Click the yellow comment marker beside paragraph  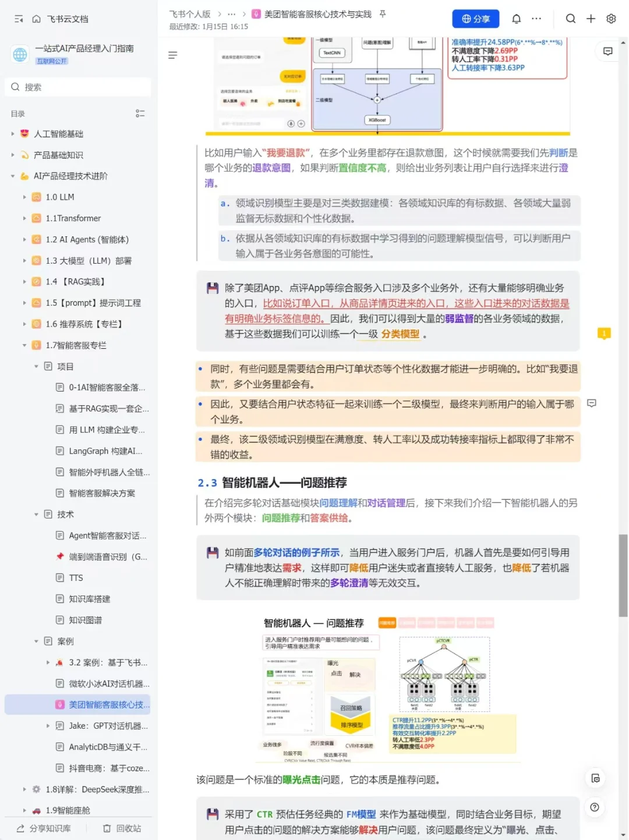pos(604,334)
